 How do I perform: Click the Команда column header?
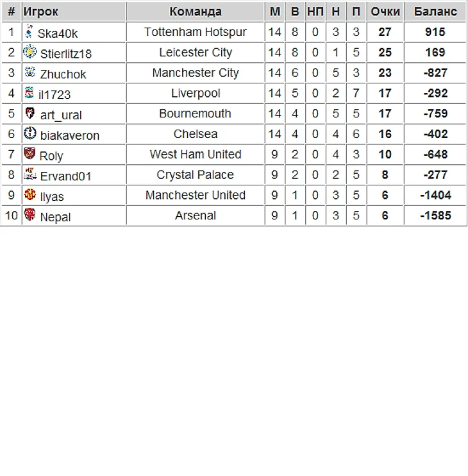[x=196, y=12]
